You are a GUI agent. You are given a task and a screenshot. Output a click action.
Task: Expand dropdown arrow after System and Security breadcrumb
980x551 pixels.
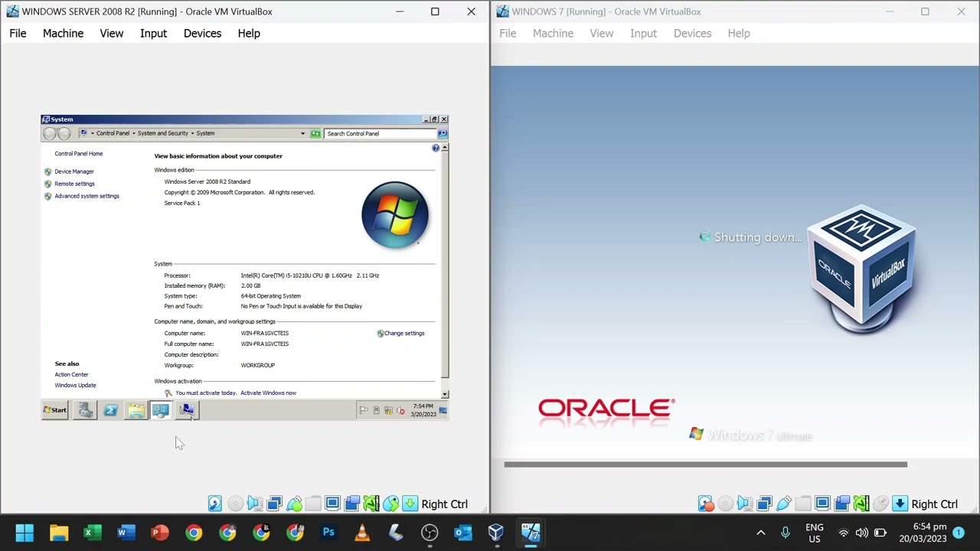point(192,133)
